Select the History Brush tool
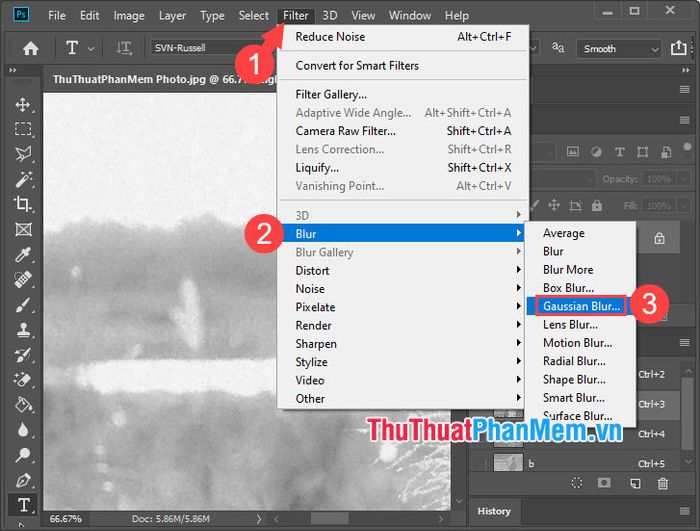Screen dimensions: 700x531 click(x=23, y=355)
